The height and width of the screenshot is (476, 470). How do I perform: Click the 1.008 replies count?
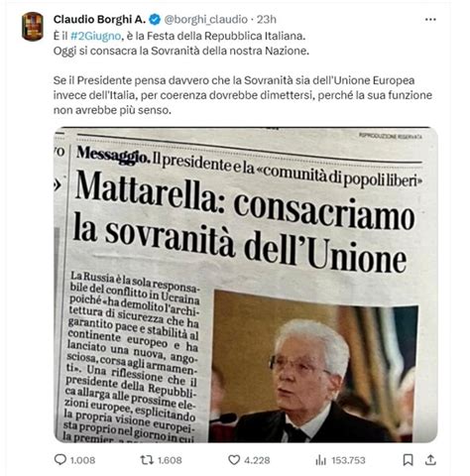[82, 460]
